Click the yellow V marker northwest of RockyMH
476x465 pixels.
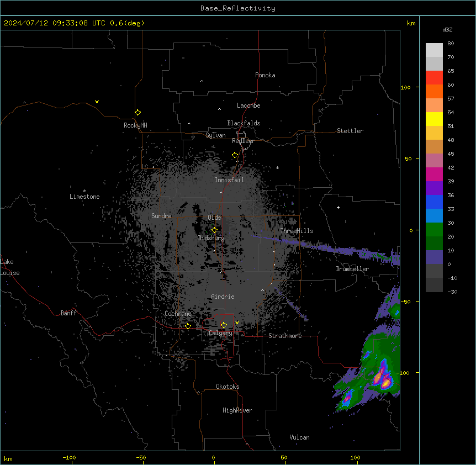coord(97,102)
